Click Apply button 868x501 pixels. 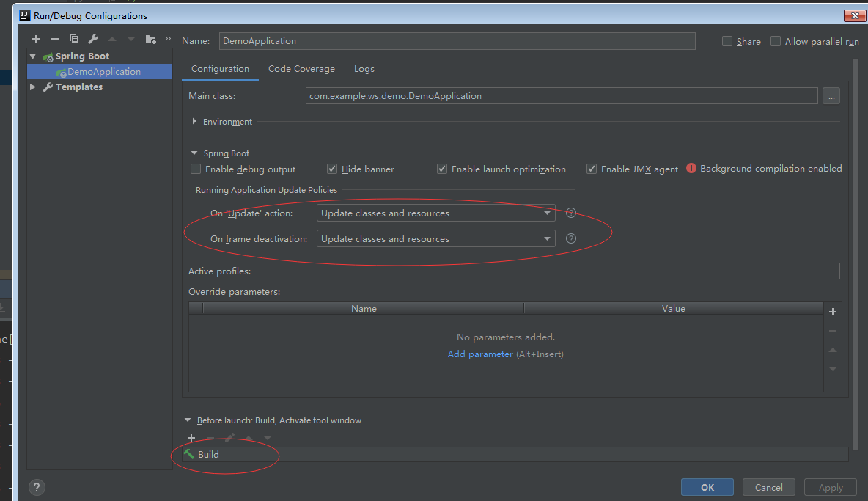pos(831,487)
